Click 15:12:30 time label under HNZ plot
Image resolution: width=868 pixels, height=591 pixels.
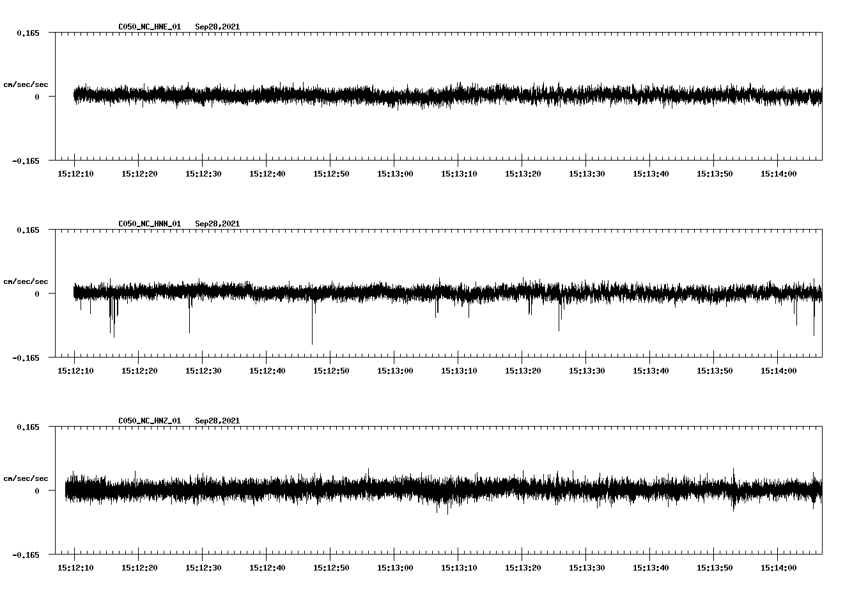click(x=203, y=567)
